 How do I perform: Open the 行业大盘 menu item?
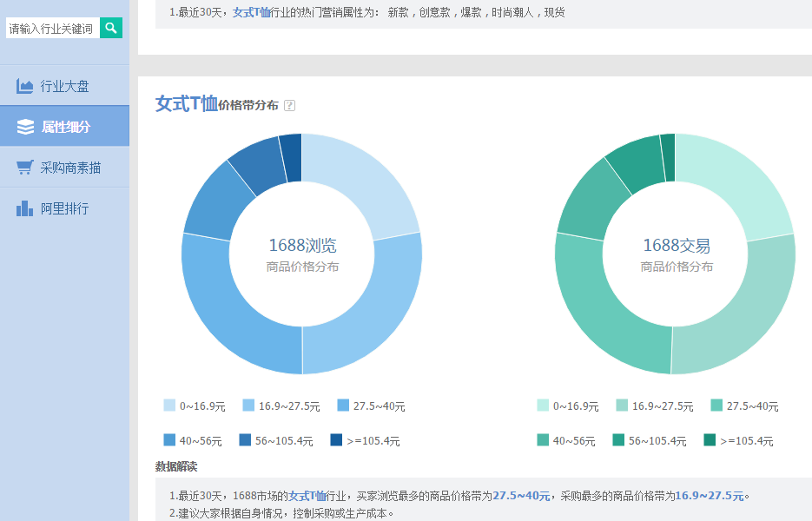[x=64, y=86]
